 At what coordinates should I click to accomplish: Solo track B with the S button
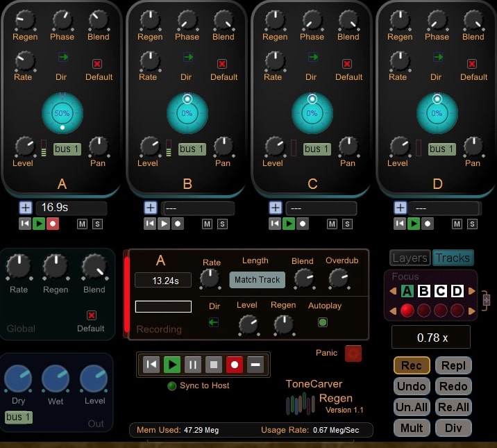coord(222,224)
